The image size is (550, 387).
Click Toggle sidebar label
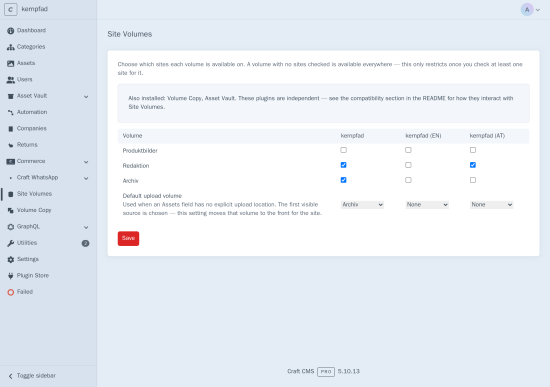pyautogui.click(x=36, y=376)
